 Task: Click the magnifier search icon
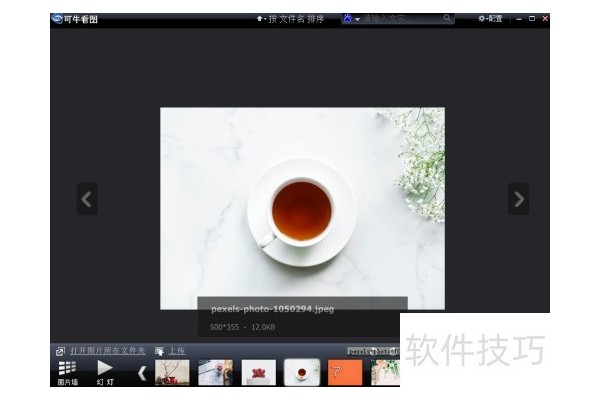(x=447, y=18)
